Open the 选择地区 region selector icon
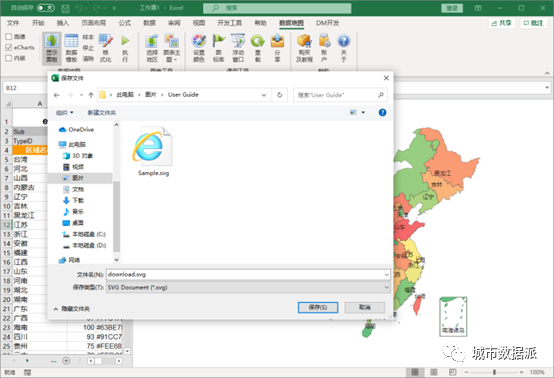Screen dimensions: 554x378 coord(152,48)
